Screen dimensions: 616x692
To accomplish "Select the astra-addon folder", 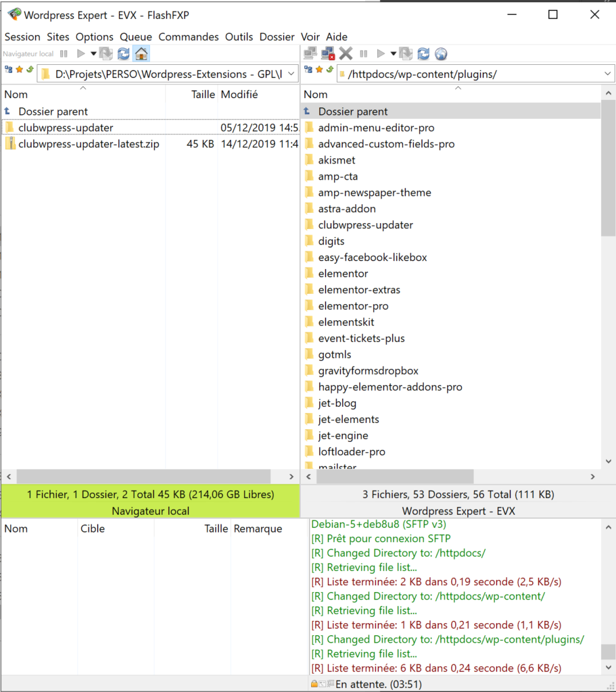I will click(451, 208).
